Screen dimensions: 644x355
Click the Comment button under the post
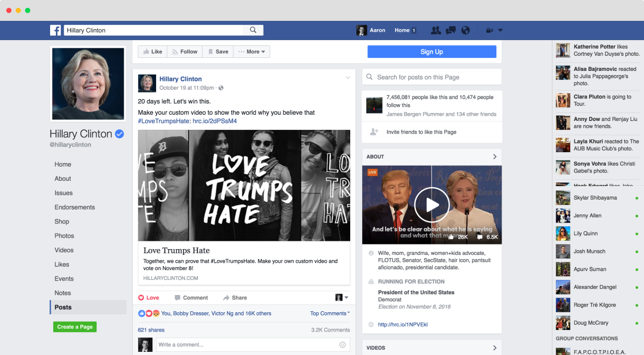pyautogui.click(x=191, y=298)
